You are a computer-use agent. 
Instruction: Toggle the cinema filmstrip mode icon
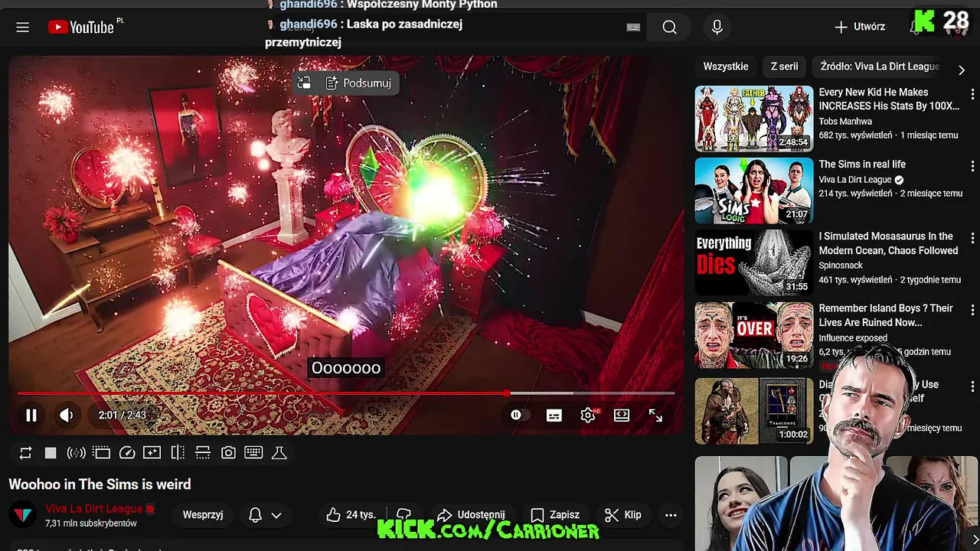point(102,453)
